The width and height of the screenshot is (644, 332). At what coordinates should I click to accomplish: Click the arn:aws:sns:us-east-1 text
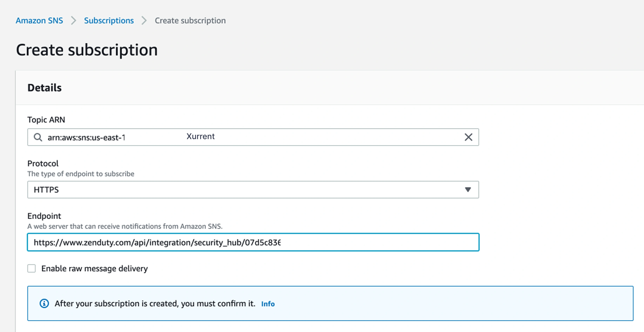point(86,138)
